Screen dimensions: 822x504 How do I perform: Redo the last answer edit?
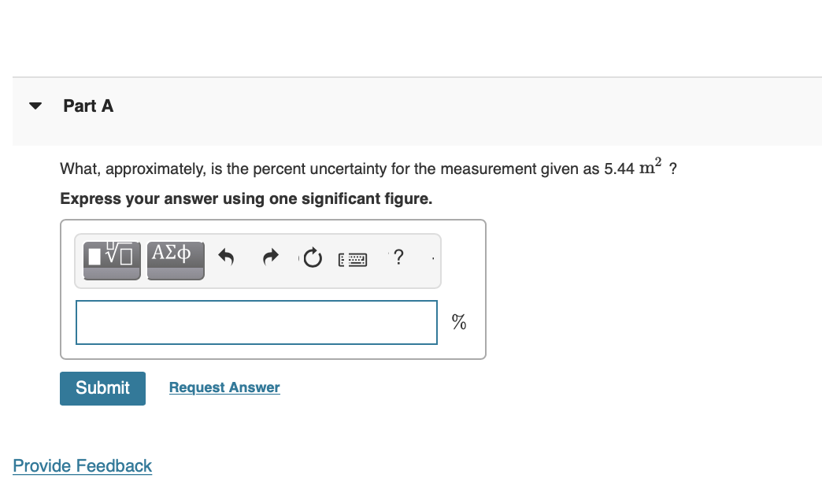pos(271,258)
